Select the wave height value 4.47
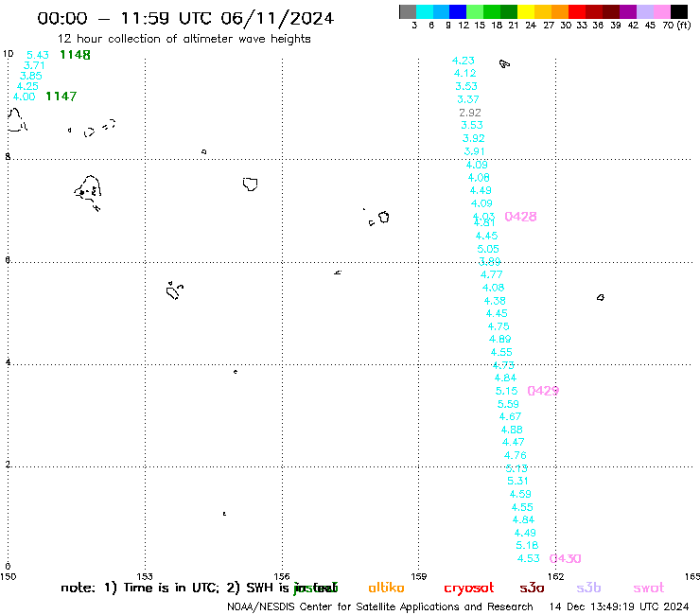Viewport: 700px width, 615px height. click(513, 442)
